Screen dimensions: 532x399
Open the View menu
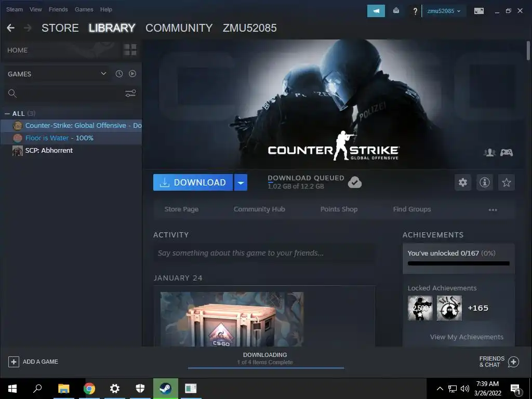pyautogui.click(x=36, y=9)
